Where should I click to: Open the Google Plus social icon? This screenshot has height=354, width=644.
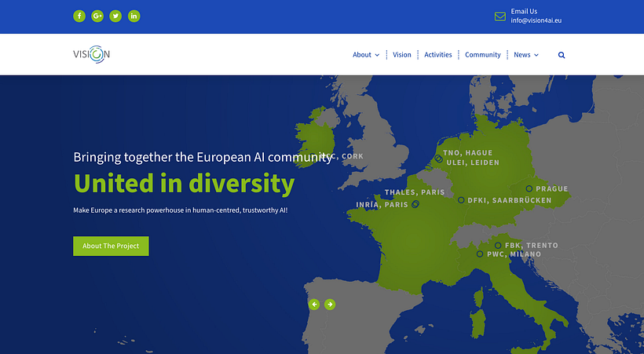[97, 16]
